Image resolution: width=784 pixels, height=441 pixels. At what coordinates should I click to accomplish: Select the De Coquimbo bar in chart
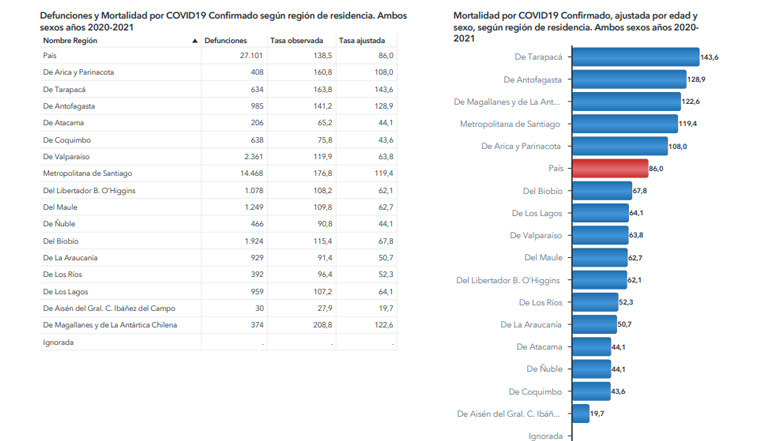(590, 391)
